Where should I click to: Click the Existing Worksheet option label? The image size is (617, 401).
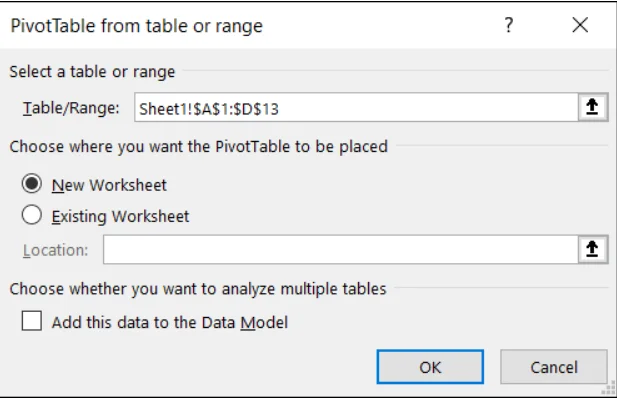point(120,215)
